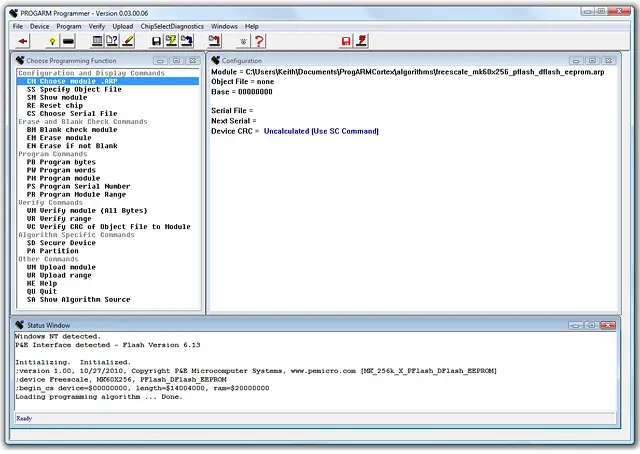Select 'SD Secure Device' command

coord(61,243)
